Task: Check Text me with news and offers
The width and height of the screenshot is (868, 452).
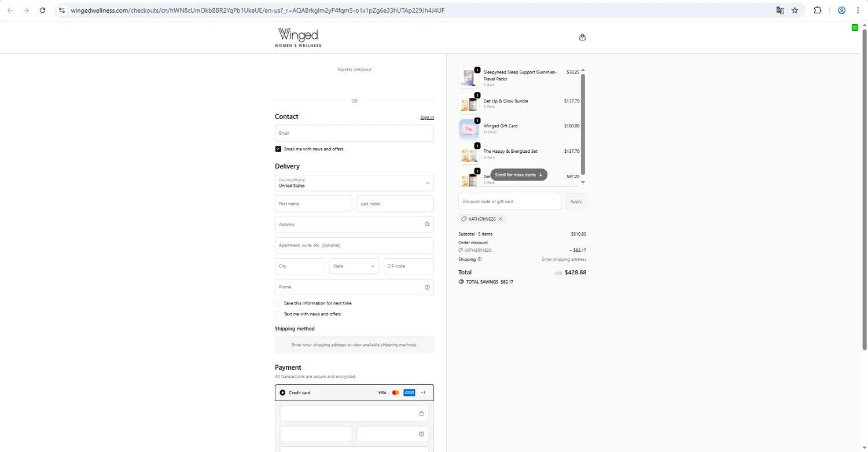Action: pyautogui.click(x=278, y=314)
